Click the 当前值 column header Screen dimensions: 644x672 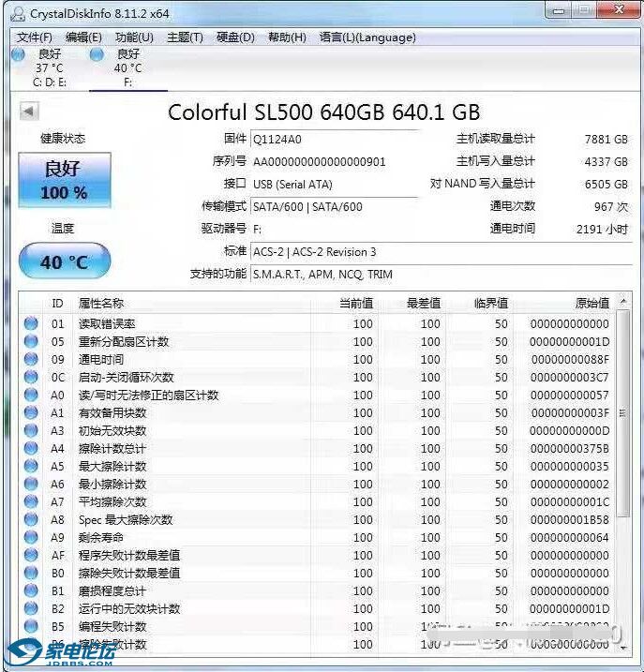click(x=344, y=304)
